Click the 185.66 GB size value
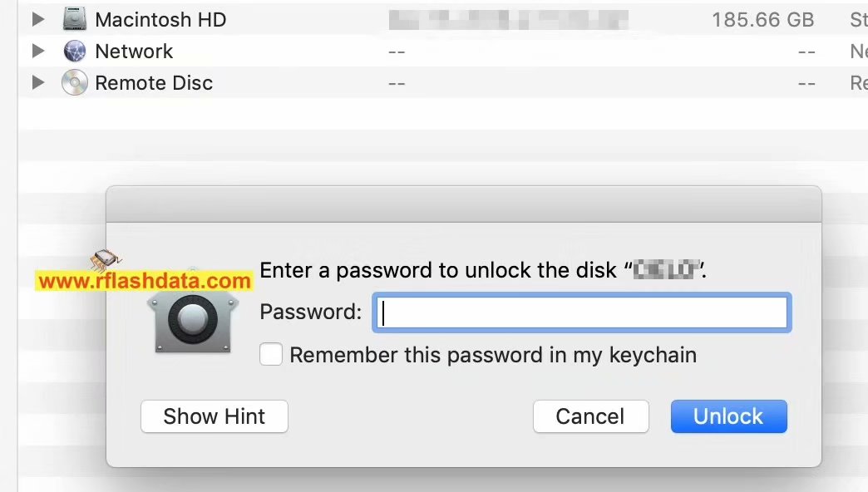This screenshot has height=492, width=868. pos(762,19)
